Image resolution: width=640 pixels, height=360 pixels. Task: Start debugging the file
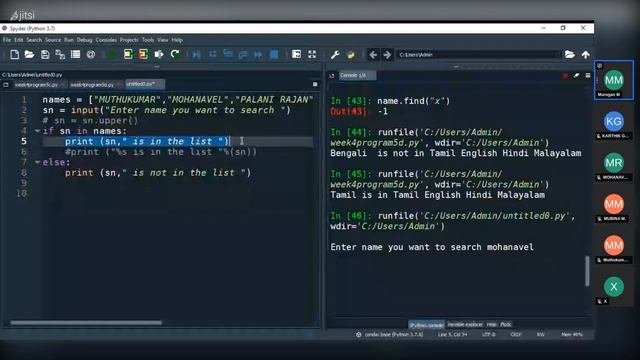pyautogui.click(x=197, y=54)
